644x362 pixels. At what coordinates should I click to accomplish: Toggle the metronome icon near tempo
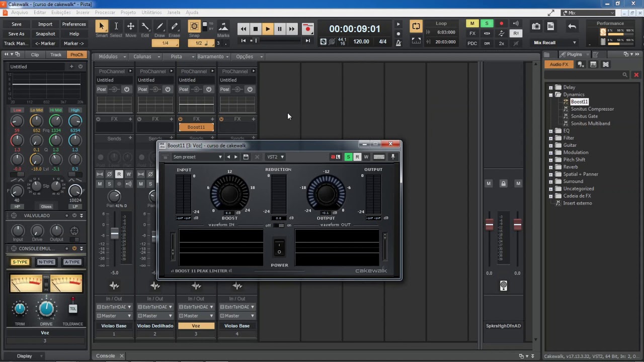(x=398, y=42)
